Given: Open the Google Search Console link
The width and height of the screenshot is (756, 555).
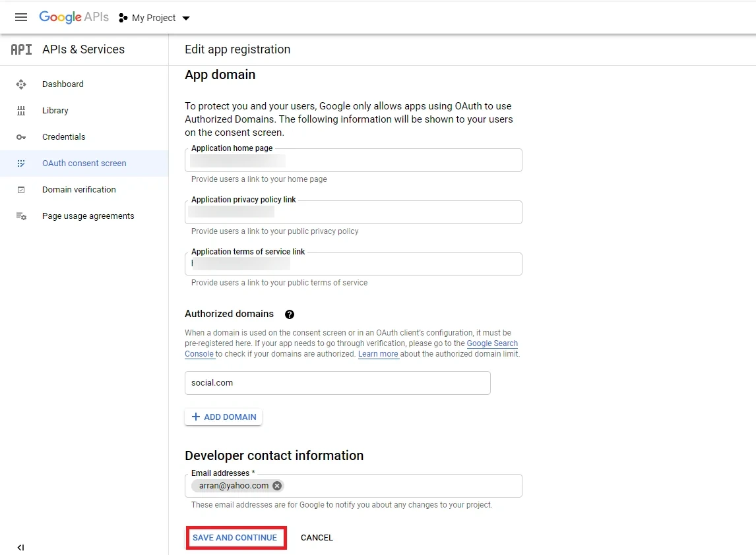Looking at the screenshot, I should (492, 343).
